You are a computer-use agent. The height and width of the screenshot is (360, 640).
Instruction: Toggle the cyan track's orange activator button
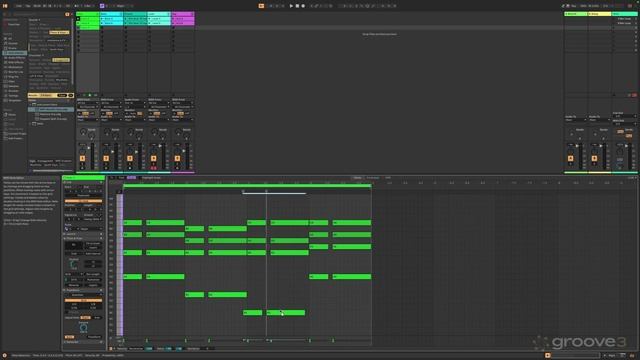point(106,158)
